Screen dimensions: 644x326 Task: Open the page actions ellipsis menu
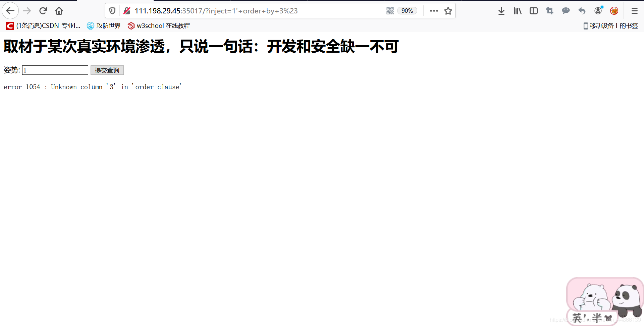[x=434, y=10]
